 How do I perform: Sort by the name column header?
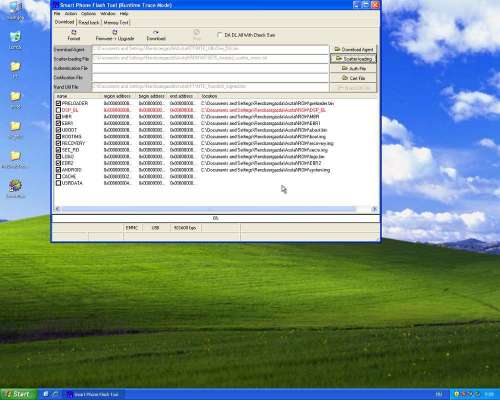78,96
